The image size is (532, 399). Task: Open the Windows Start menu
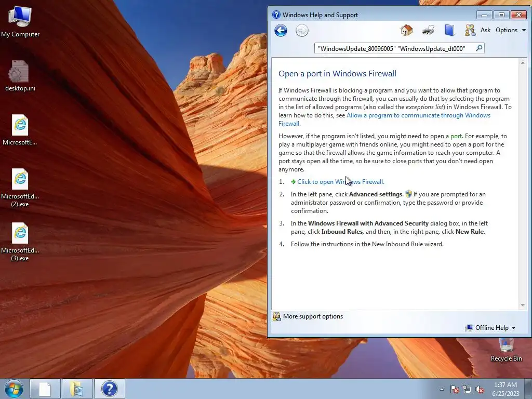(x=14, y=389)
